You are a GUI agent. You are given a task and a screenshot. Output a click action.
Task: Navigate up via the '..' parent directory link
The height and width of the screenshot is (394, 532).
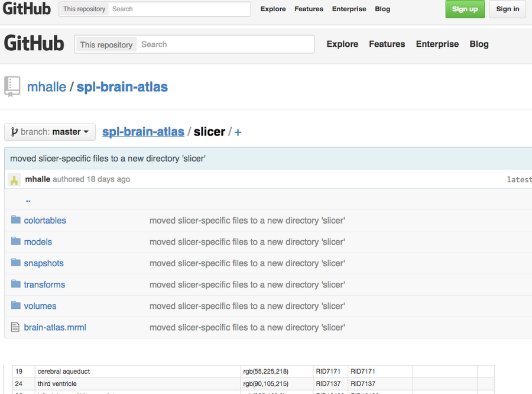tap(28, 199)
